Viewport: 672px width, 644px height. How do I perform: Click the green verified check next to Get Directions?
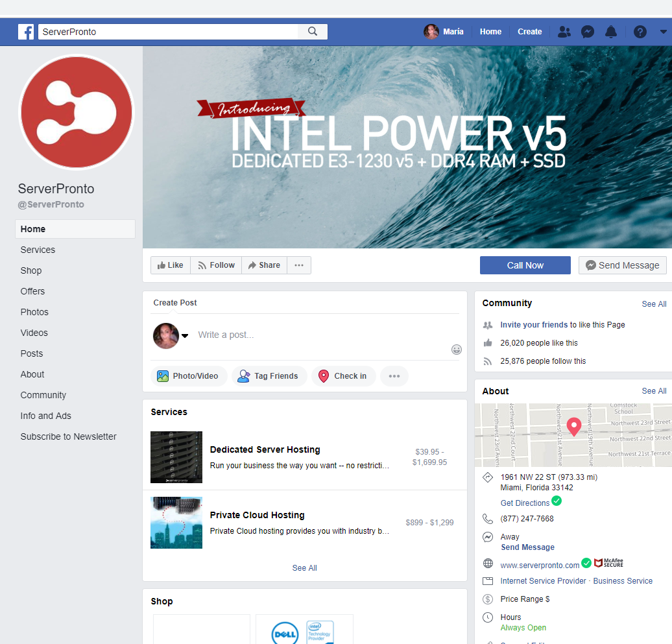[557, 501]
